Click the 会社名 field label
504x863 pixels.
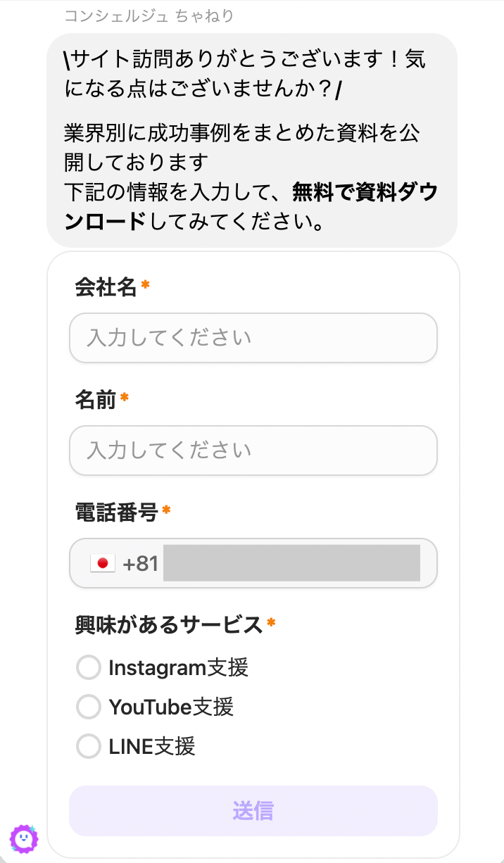click(x=106, y=286)
